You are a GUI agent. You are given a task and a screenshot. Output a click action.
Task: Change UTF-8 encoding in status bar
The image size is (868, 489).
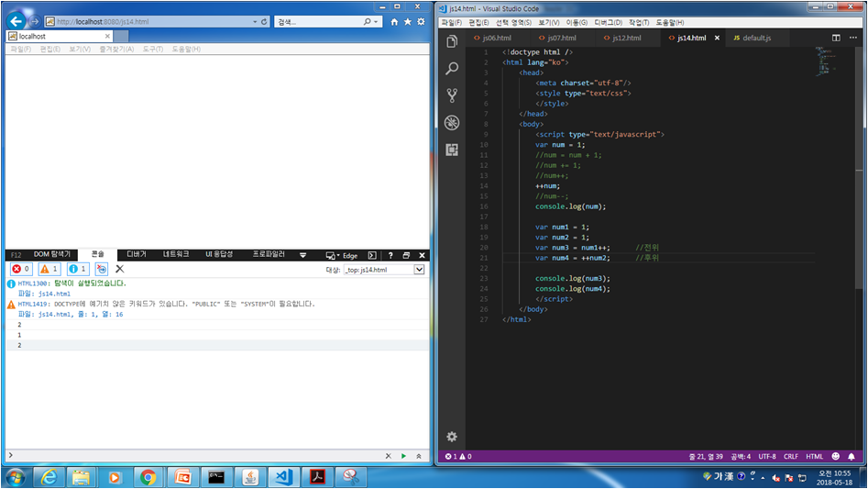click(766, 456)
